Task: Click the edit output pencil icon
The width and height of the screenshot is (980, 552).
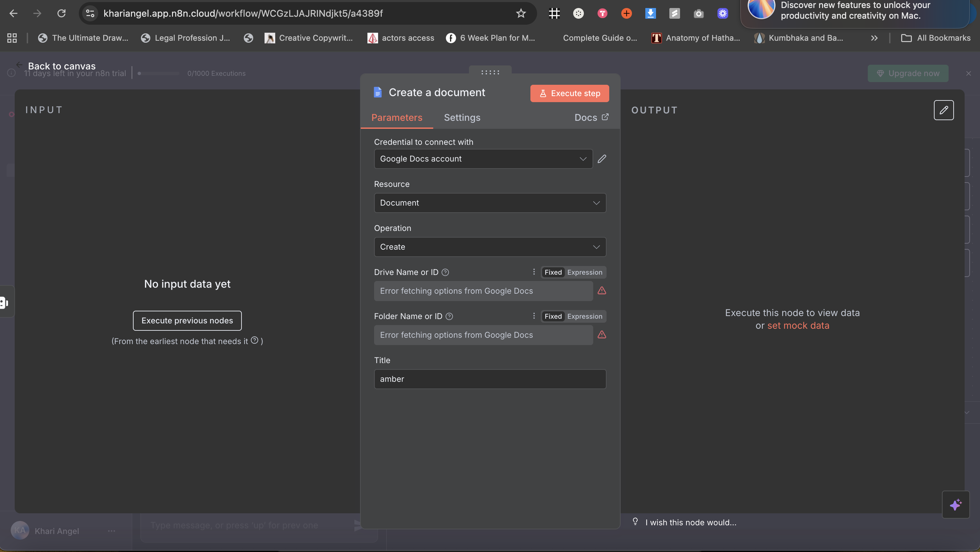Action: 944,110
